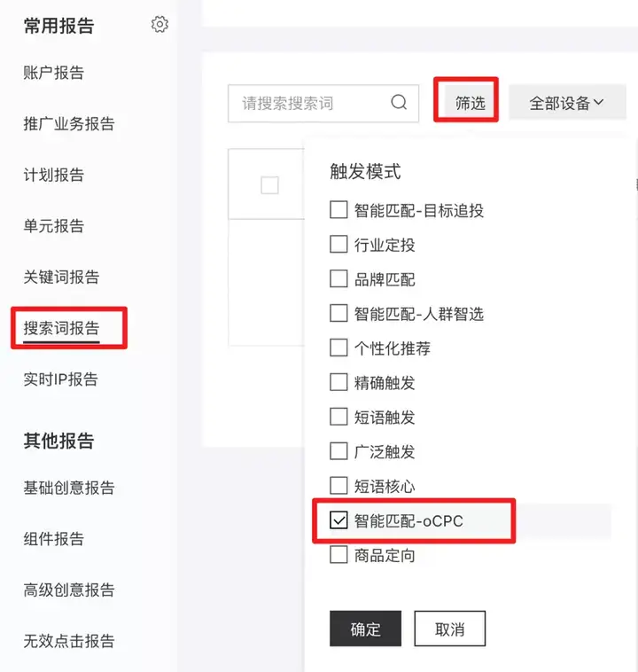Enable the 品牌匹配 checkbox
The height and width of the screenshot is (672, 638).
point(338,279)
